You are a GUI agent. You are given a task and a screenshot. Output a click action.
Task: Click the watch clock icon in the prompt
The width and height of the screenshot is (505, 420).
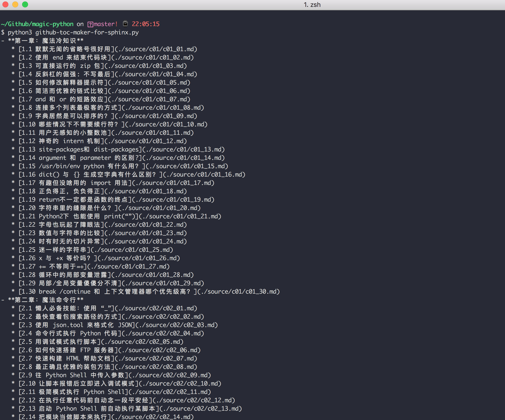tap(125, 24)
